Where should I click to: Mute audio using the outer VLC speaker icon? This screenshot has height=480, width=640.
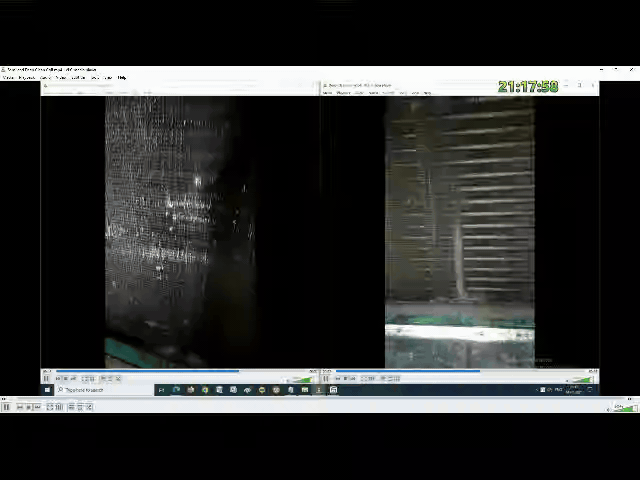tap(609, 409)
